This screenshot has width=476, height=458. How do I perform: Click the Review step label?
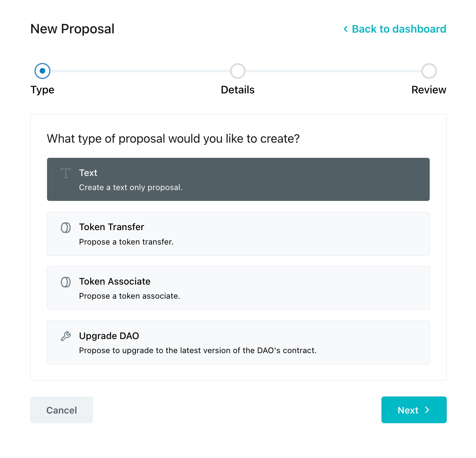click(x=429, y=90)
